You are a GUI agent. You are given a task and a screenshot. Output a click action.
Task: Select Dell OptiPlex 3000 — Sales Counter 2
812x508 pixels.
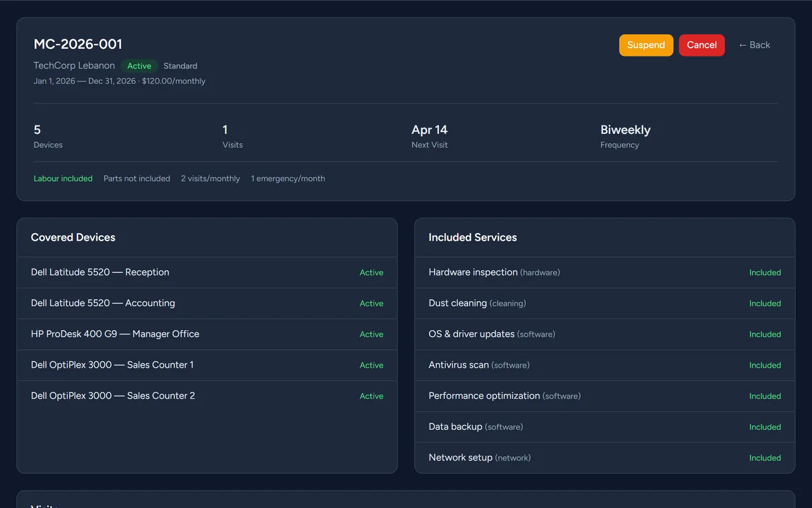tap(207, 396)
